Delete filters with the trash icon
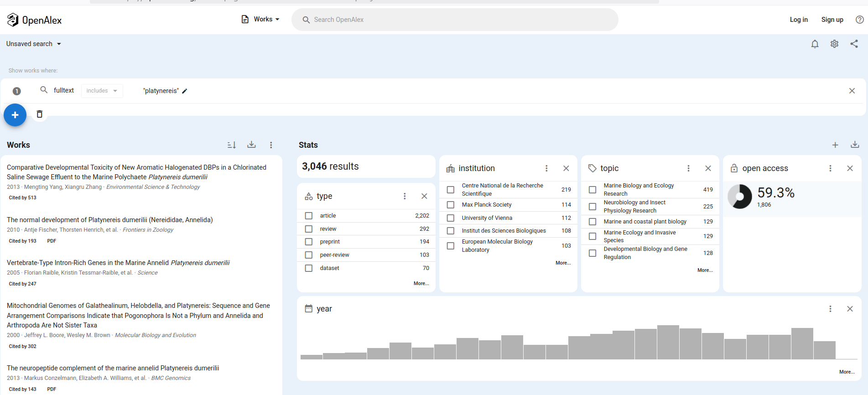This screenshot has width=868, height=395. click(40, 114)
